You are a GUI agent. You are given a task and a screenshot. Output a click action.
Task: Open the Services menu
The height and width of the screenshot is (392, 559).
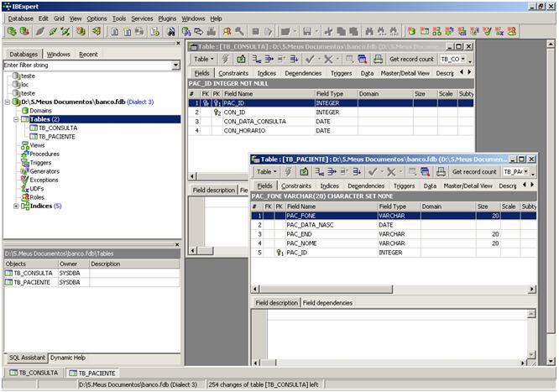(142, 18)
